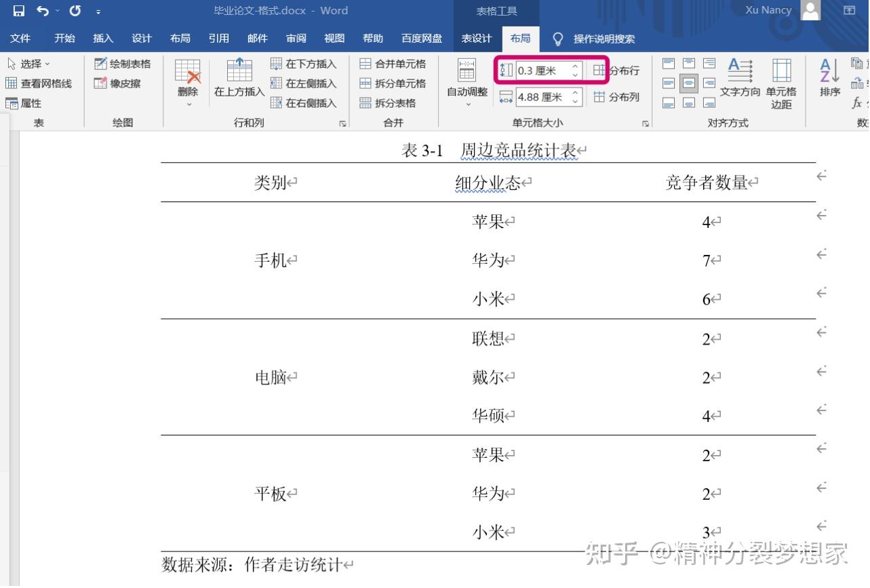Open the Customize Quick Access Toolbar dropdown
Screen dimensions: 870x588
[98, 12]
